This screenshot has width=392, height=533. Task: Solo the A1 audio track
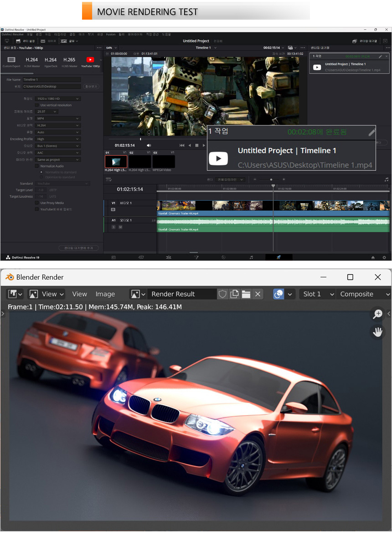[x=113, y=227]
